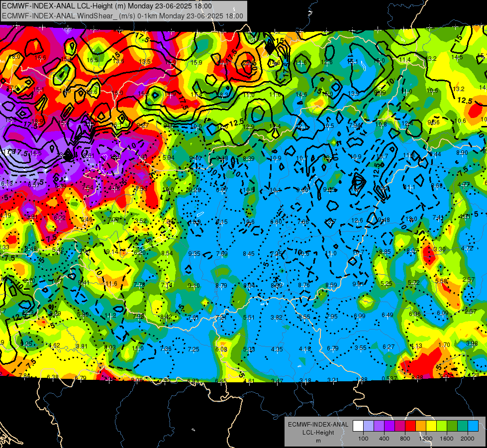
Task: Click the grid value 6.60
Action: (276, 222)
